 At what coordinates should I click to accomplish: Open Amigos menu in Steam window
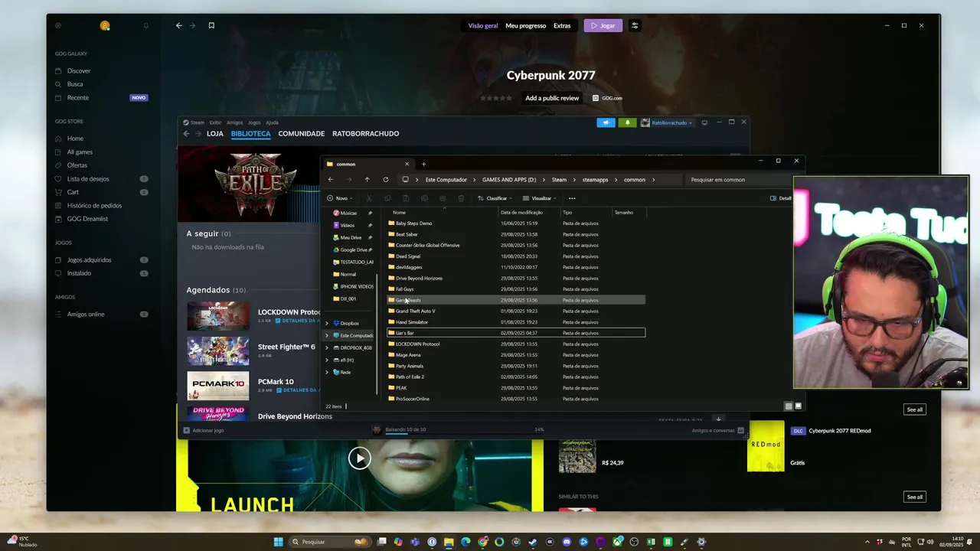pyautogui.click(x=234, y=122)
